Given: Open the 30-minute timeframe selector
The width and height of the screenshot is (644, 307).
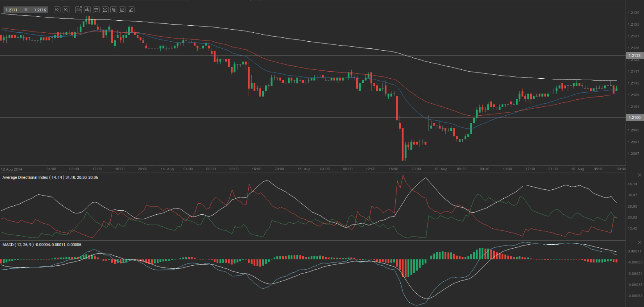Looking at the screenshot, I should pos(78,10).
